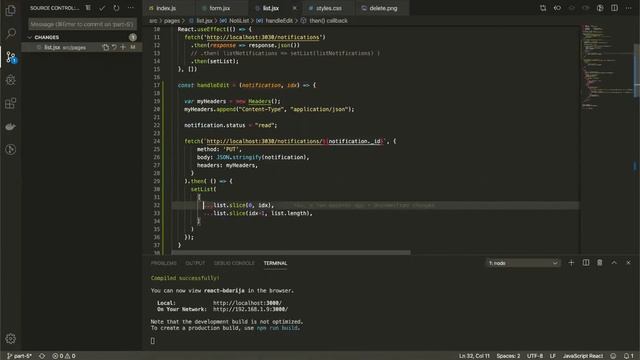The width and height of the screenshot is (640, 360).
Task: Switch to the delete.png tab
Action: [x=383, y=8]
